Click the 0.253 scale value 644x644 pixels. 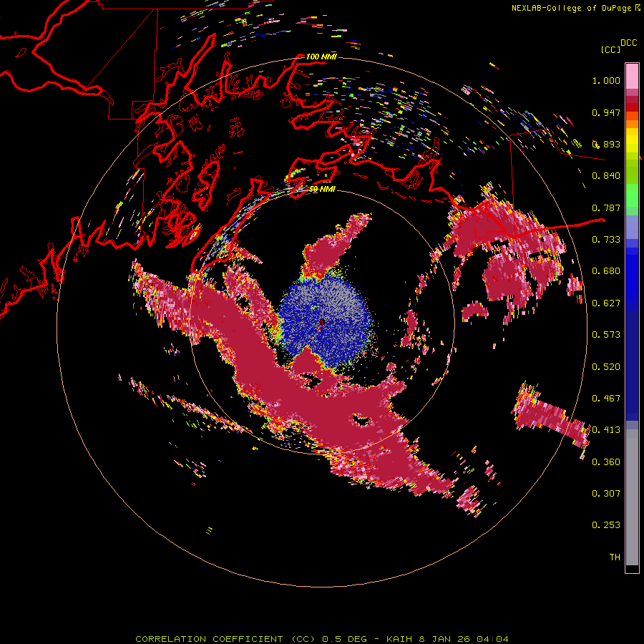pos(606,525)
